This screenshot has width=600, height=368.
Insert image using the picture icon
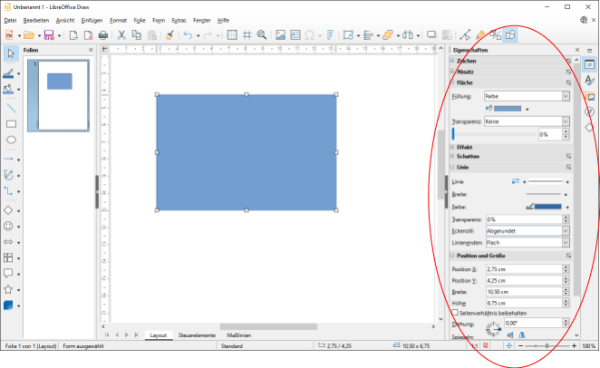pyautogui.click(x=280, y=35)
